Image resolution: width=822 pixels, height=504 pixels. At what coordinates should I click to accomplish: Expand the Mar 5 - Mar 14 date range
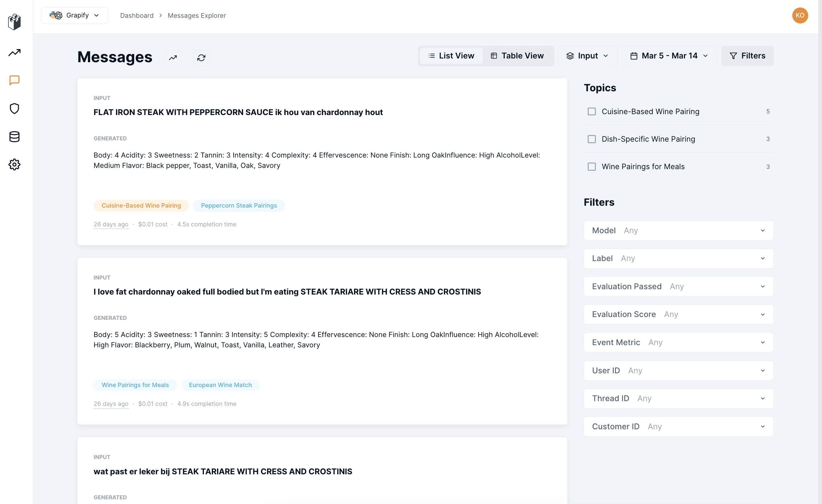tap(669, 56)
